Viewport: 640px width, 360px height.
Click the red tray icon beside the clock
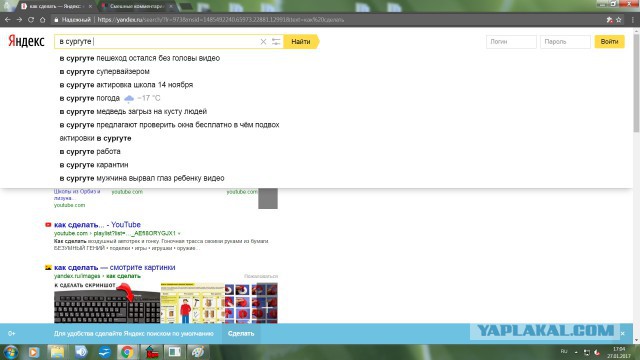pyautogui.click(x=597, y=352)
